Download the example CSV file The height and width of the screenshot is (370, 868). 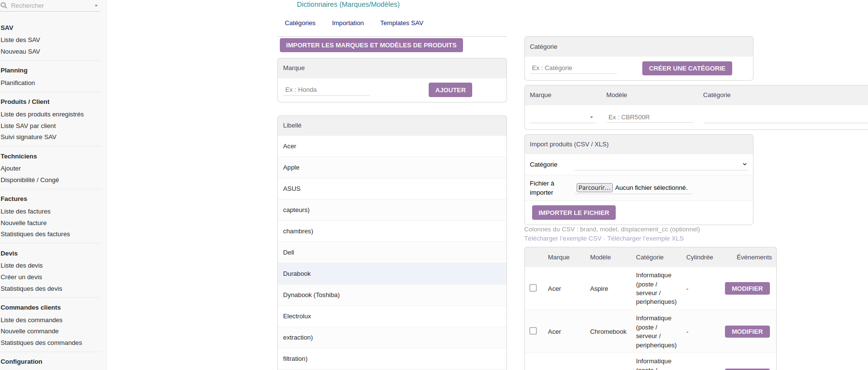pyautogui.click(x=563, y=239)
